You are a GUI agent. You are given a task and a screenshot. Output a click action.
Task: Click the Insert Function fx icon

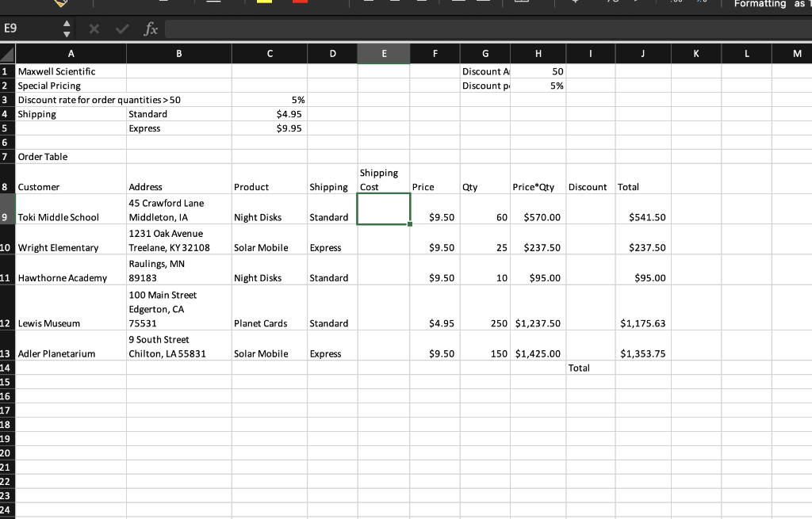(x=150, y=29)
